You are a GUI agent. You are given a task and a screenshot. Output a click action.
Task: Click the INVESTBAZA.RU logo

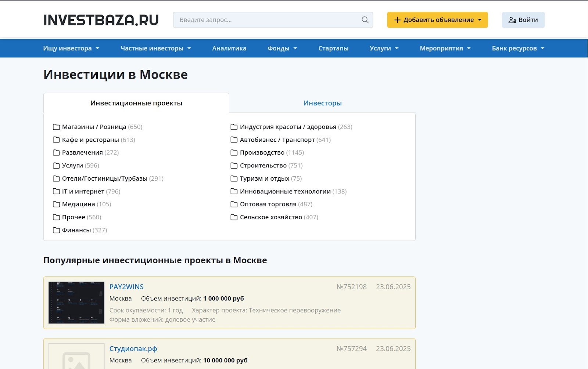click(x=101, y=20)
